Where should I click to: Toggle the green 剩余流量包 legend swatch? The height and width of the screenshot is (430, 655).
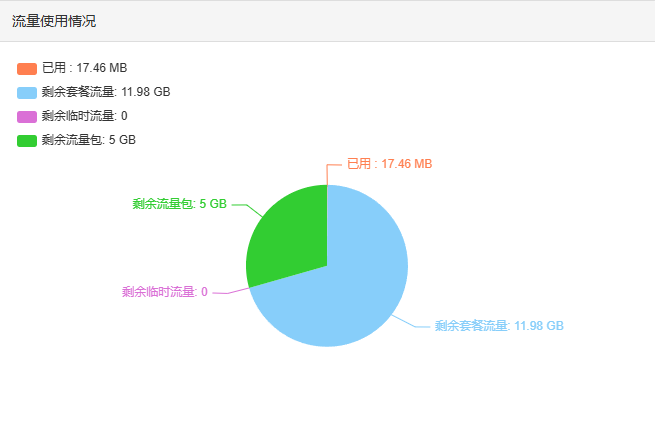(27, 141)
